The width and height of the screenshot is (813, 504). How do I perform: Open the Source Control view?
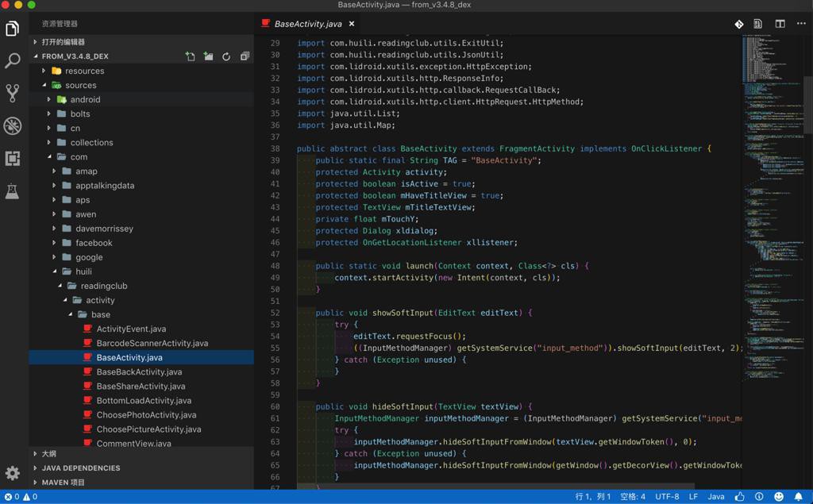tap(13, 93)
